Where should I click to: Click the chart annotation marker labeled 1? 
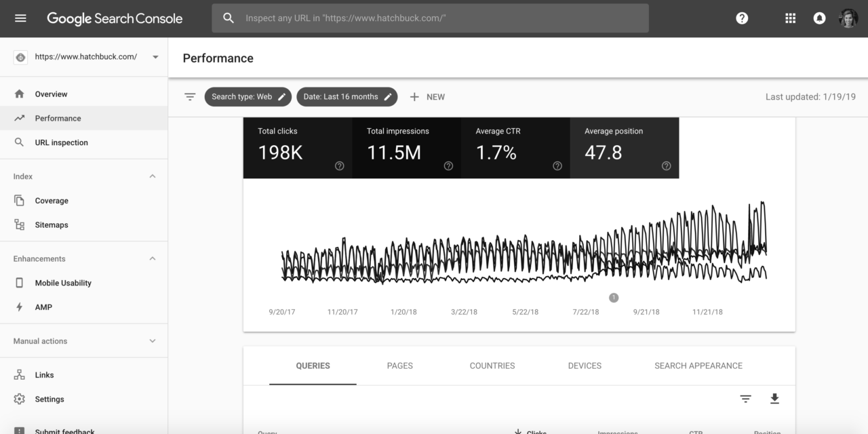coord(614,297)
